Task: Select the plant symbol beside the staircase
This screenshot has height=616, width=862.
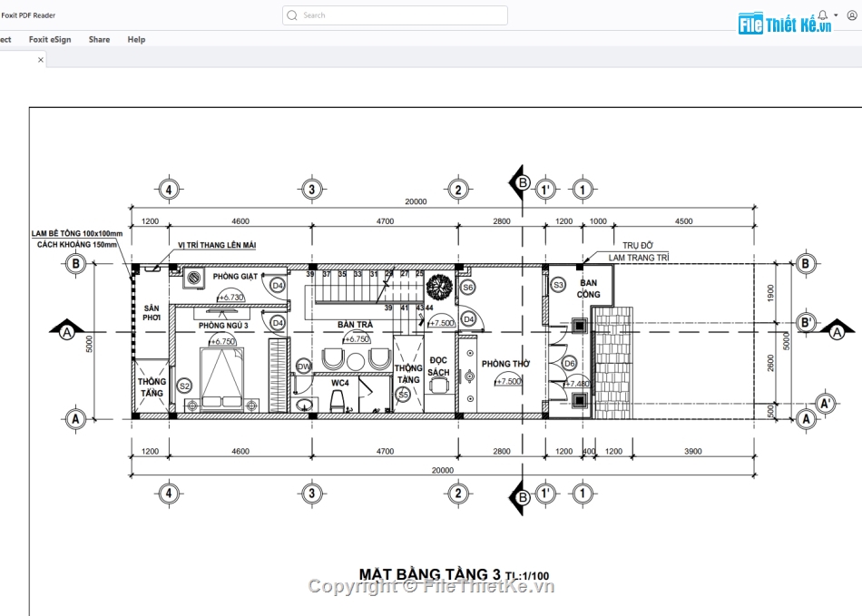Action: coord(439,286)
